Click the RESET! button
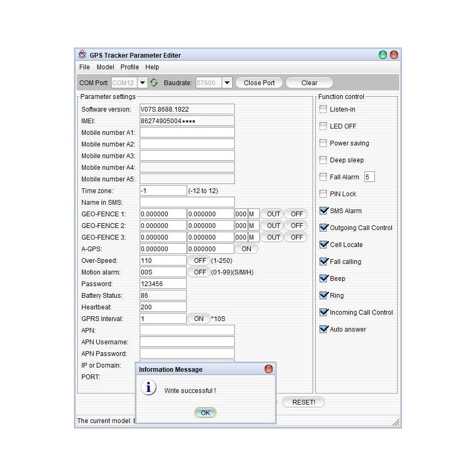 (x=304, y=402)
